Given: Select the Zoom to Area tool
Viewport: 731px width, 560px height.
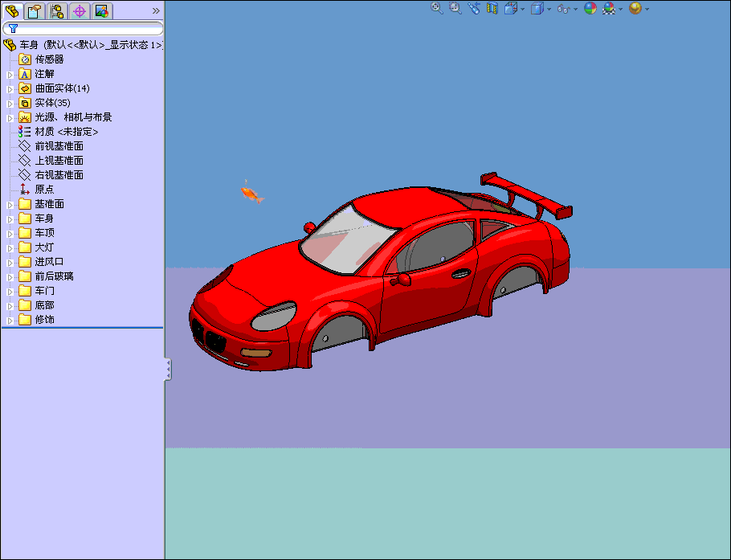Looking at the screenshot, I should (x=455, y=8).
